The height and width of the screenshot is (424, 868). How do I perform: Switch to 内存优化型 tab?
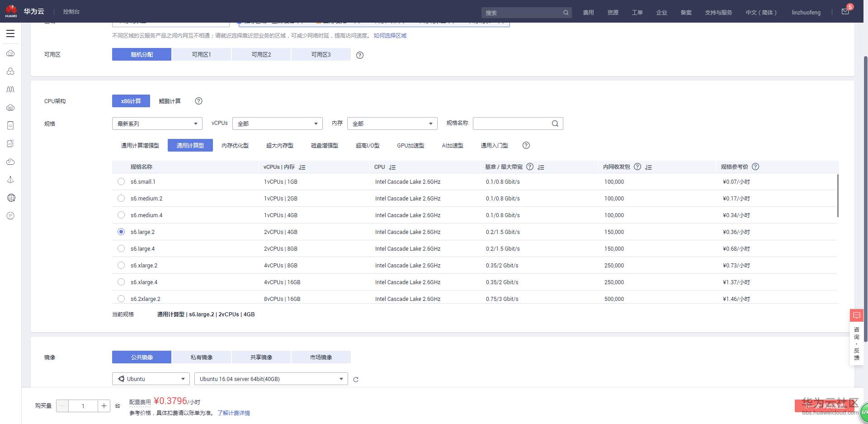(235, 145)
